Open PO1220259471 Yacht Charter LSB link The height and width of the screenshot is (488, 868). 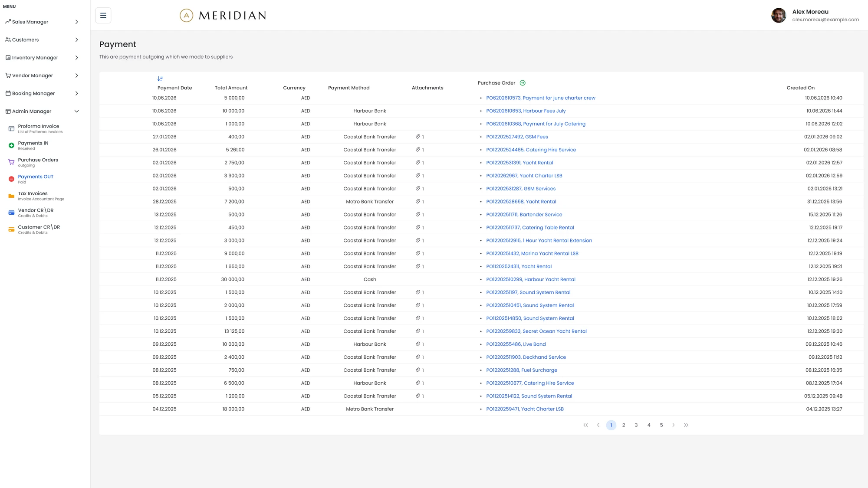525,409
